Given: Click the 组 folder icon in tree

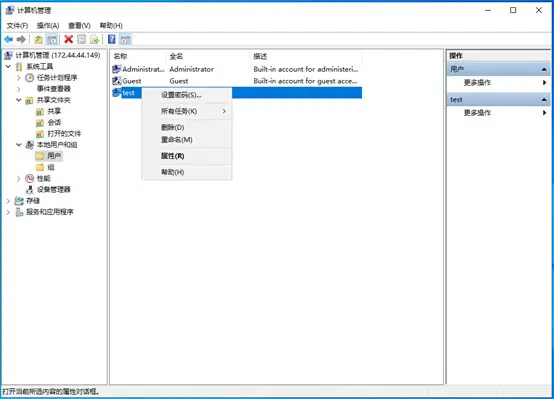Looking at the screenshot, I should [40, 167].
